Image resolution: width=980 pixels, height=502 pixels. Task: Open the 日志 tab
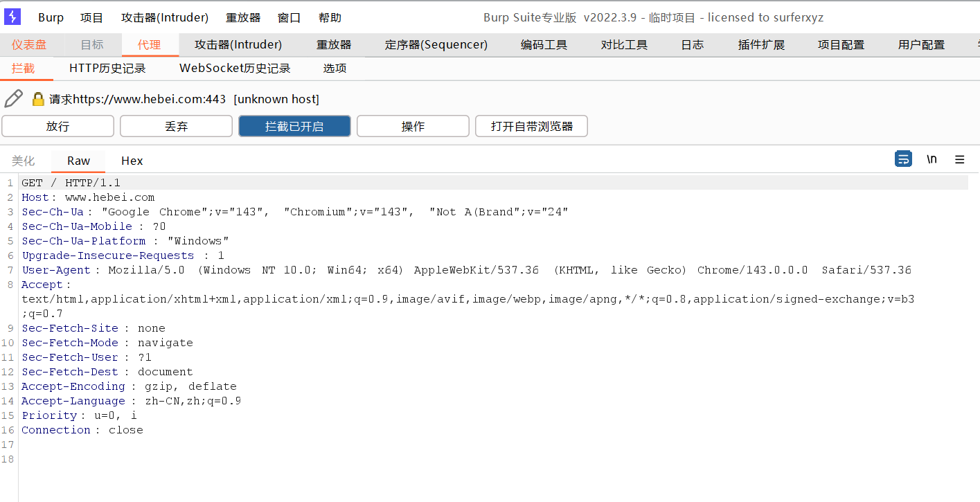[692, 44]
